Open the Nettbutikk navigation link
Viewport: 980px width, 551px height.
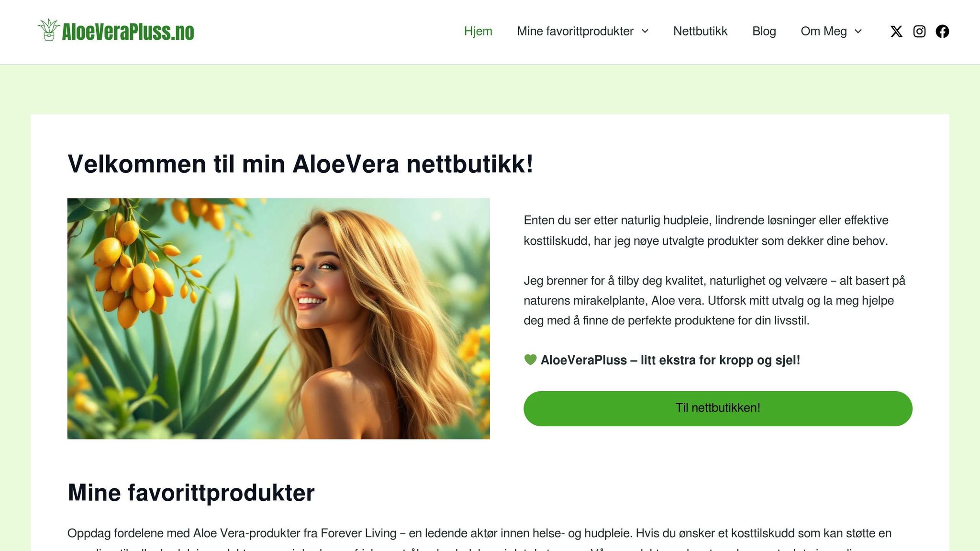(700, 32)
